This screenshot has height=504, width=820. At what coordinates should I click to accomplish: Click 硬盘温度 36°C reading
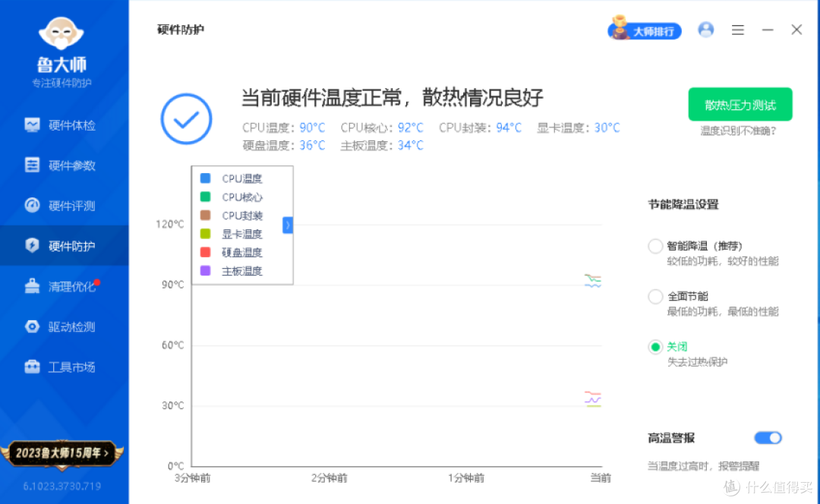coord(283,145)
